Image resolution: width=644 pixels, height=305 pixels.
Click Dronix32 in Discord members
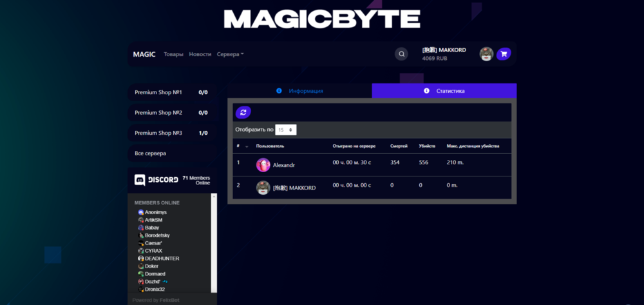point(155,290)
